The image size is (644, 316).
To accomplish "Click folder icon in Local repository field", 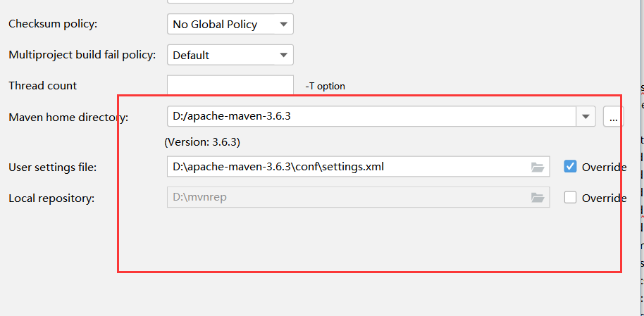I will (x=538, y=197).
